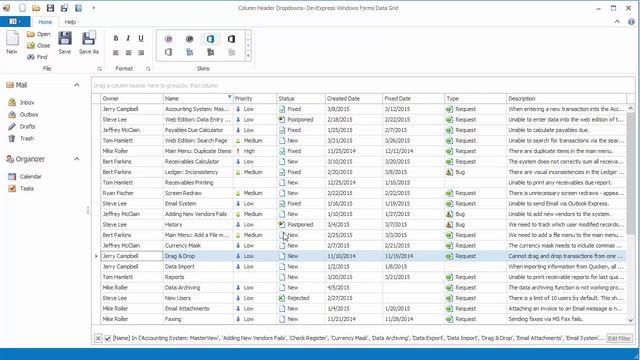The width and height of the screenshot is (640, 360).
Task: Click the info icon at ribbon right
Action: click(631, 22)
